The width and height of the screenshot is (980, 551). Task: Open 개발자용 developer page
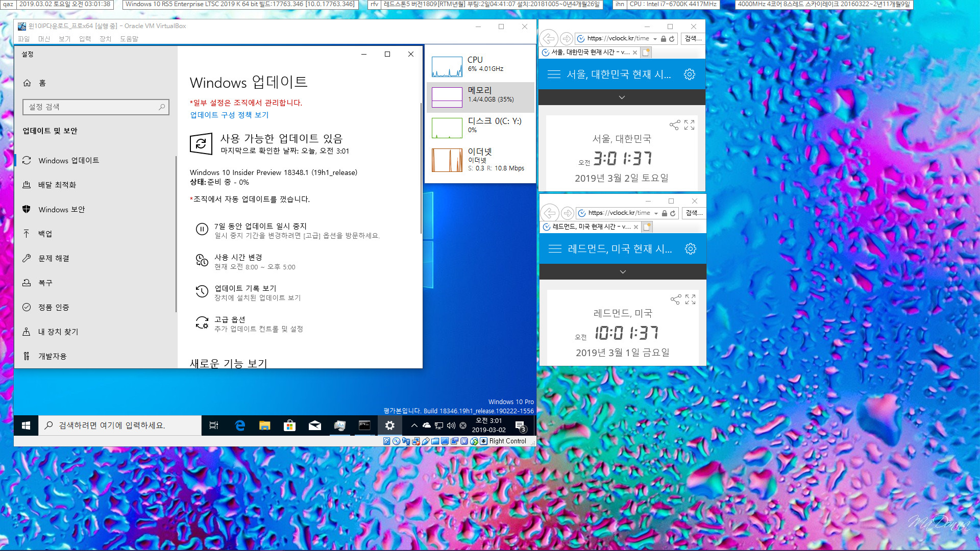point(52,356)
